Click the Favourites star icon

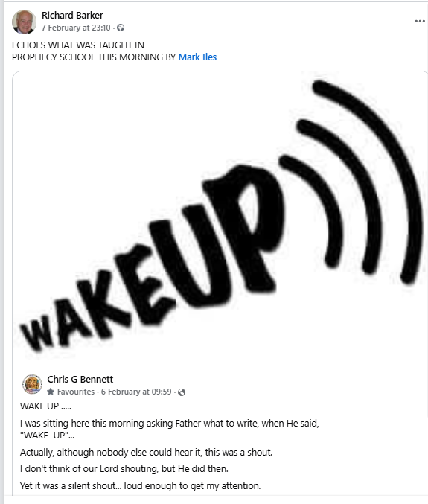tap(51, 392)
